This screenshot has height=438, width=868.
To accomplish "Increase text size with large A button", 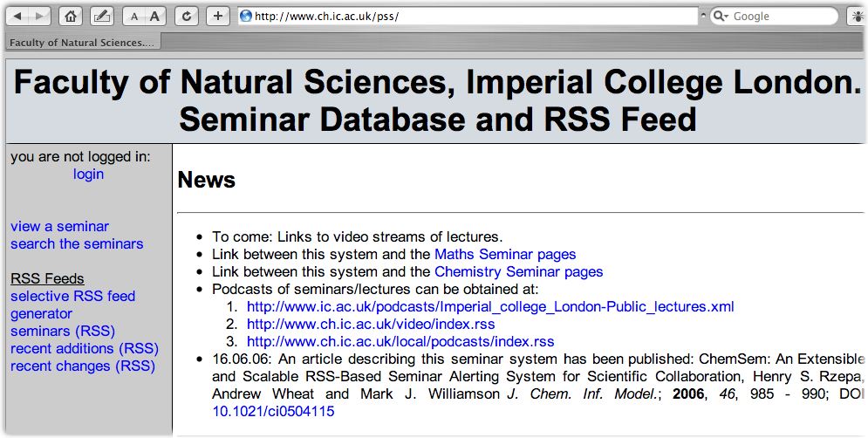I will [154, 16].
